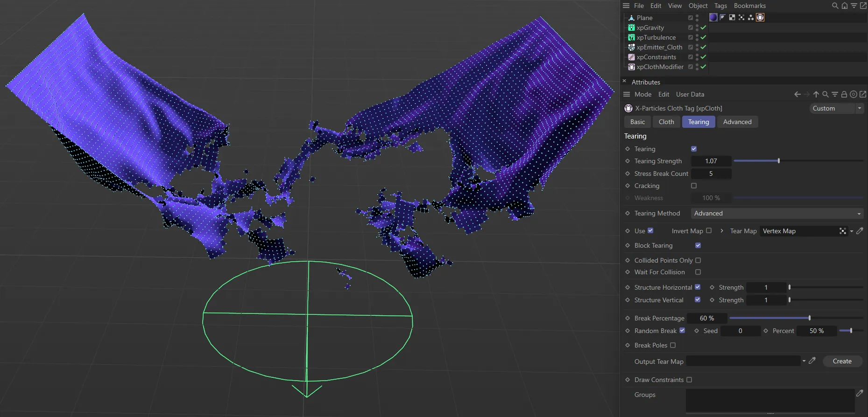
Task: Click the Tearing Strength slider handle
Action: (x=779, y=161)
